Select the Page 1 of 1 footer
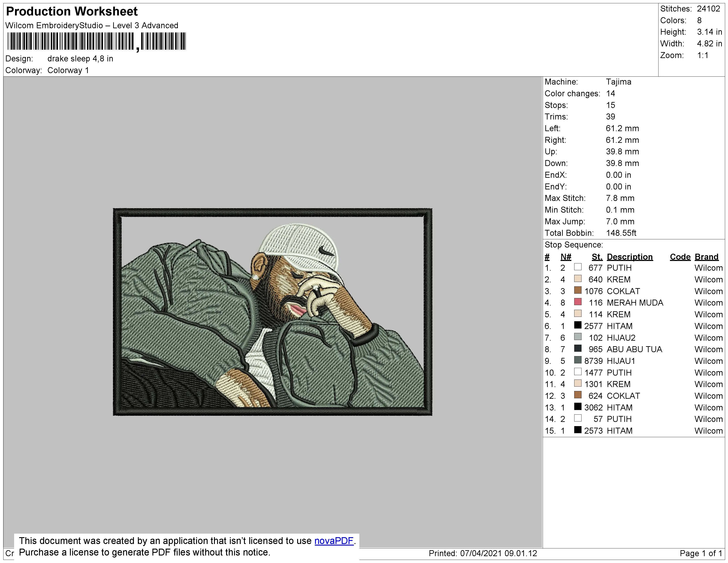728x563 pixels. 701,554
